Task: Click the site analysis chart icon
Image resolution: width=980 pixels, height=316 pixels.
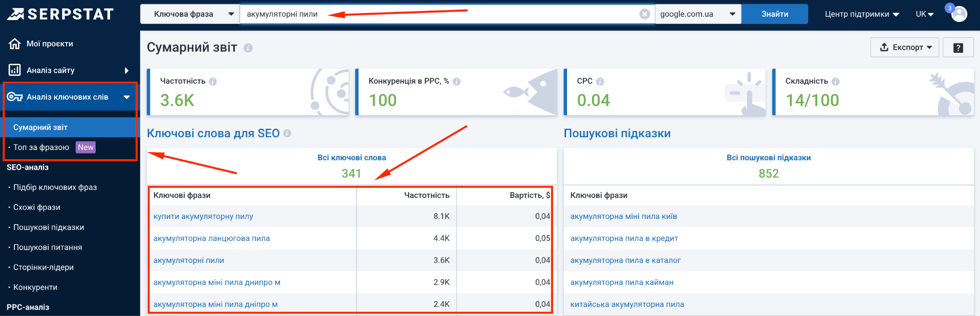Action: tap(15, 70)
